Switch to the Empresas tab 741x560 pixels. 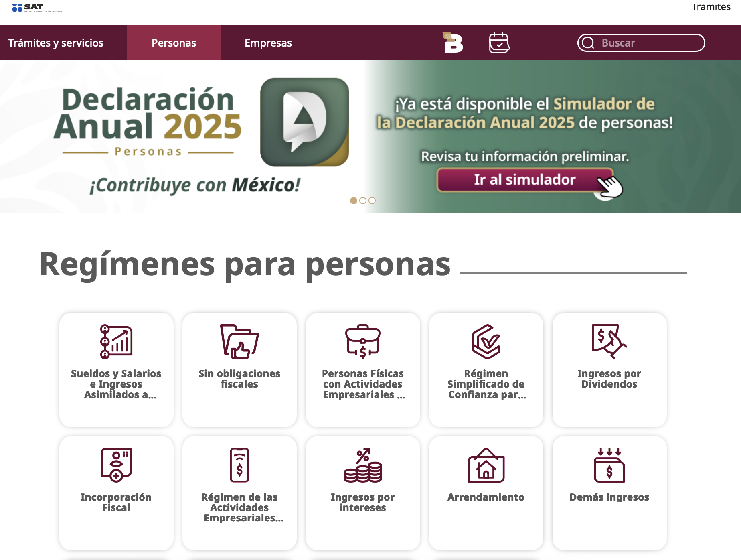(x=268, y=43)
